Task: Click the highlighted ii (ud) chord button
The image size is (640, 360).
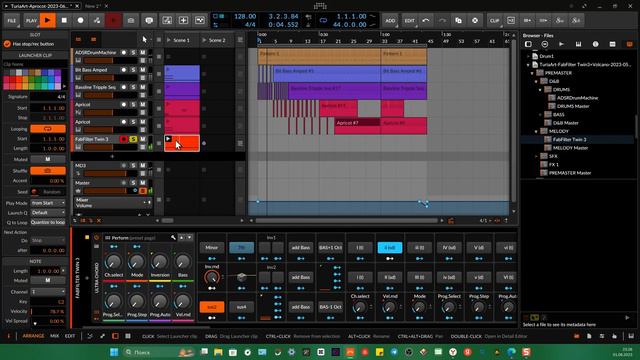Action: point(390,247)
